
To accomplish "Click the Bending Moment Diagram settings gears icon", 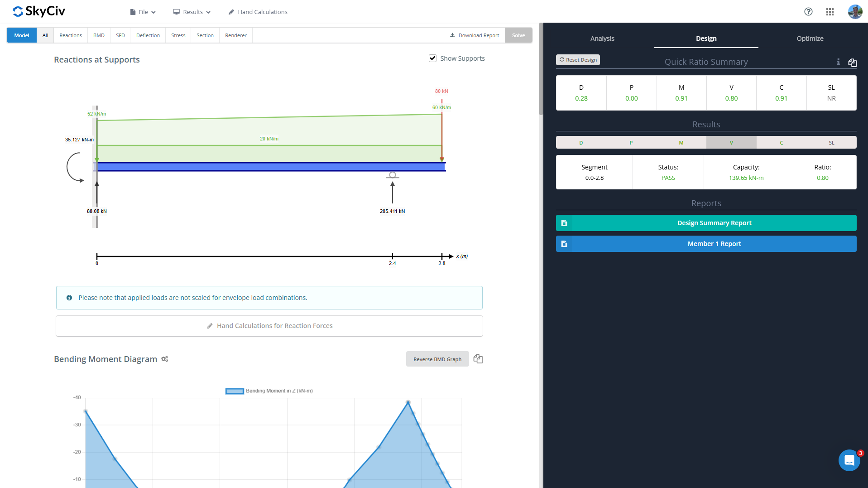I will (165, 359).
